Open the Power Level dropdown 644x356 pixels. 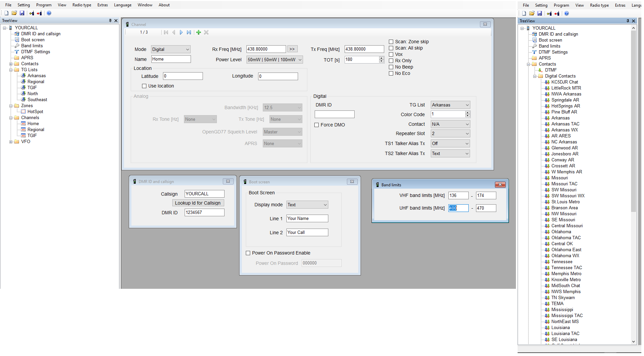pyautogui.click(x=274, y=60)
